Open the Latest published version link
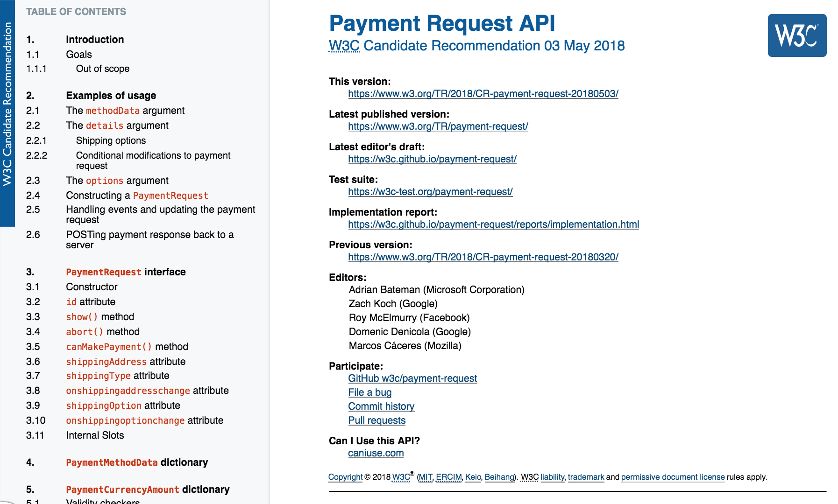 (x=438, y=126)
